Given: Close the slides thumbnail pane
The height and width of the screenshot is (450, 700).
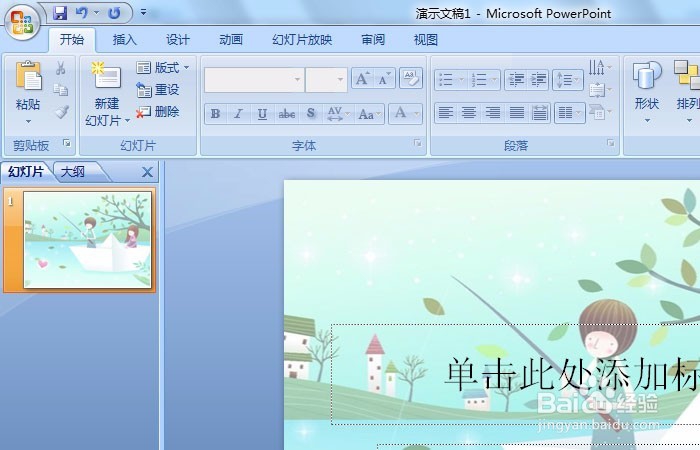Looking at the screenshot, I should pos(147,172).
